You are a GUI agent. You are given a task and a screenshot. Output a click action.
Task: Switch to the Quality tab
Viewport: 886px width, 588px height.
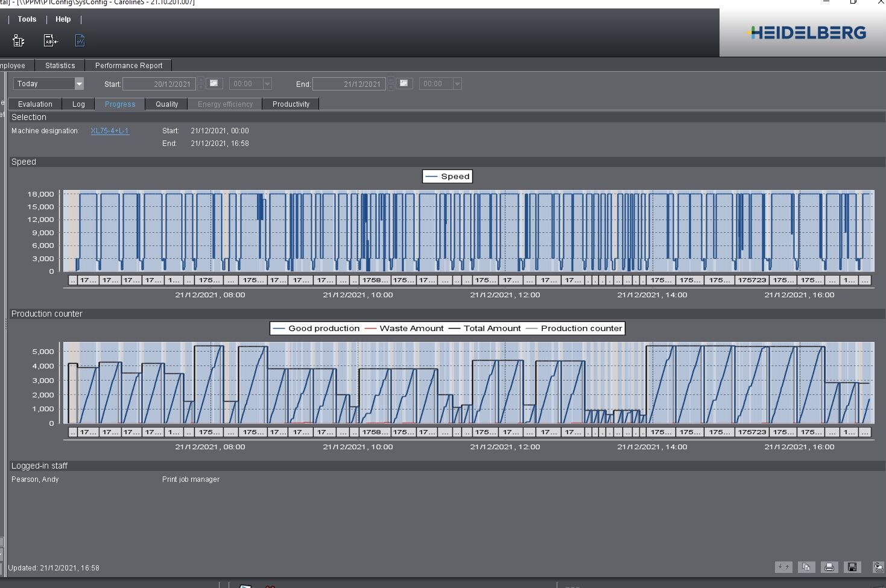click(166, 104)
